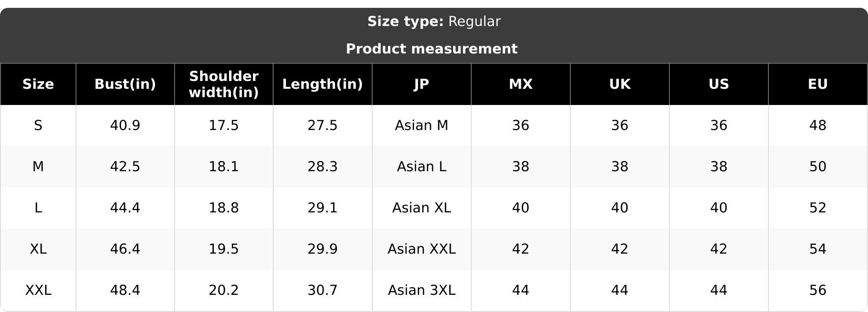Click length value 29.9
This screenshot has width=868, height=312.
pos(323,249)
